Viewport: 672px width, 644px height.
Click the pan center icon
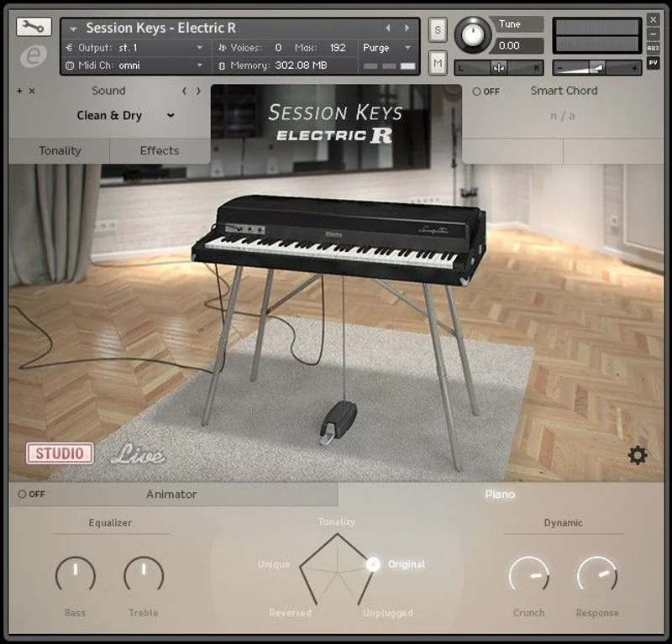(498, 68)
